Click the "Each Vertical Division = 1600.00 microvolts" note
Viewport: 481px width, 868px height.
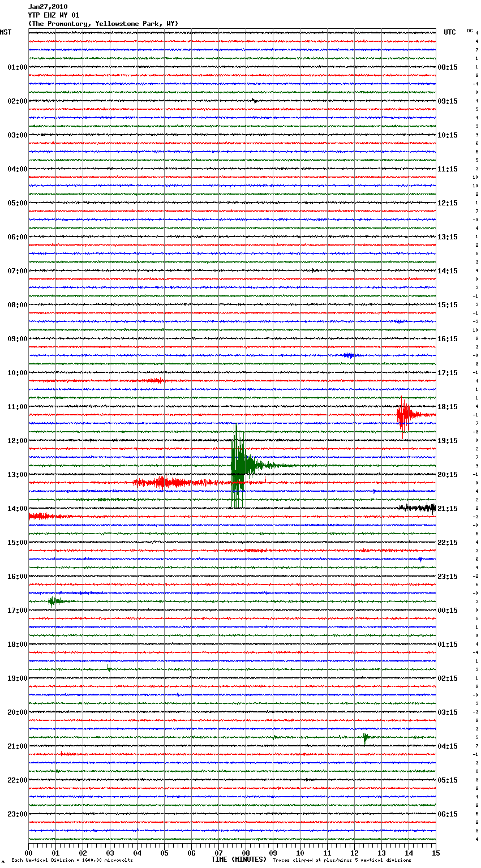72,861
